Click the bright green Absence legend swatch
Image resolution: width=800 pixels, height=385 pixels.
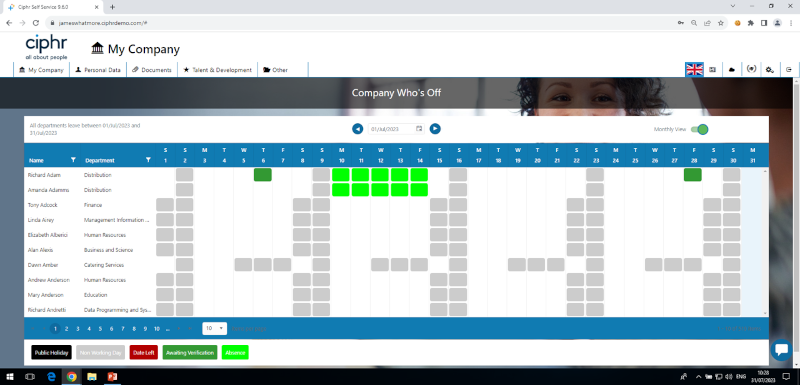(235, 352)
